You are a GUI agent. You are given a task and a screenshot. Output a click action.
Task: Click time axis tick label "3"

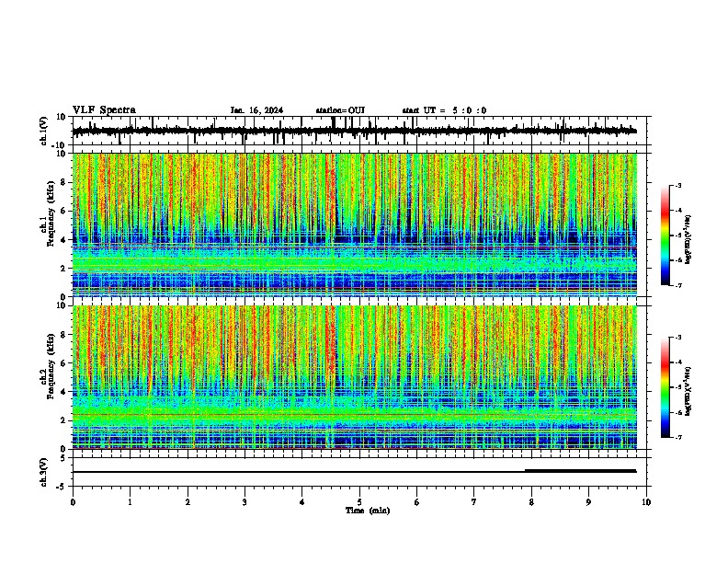[245, 502]
